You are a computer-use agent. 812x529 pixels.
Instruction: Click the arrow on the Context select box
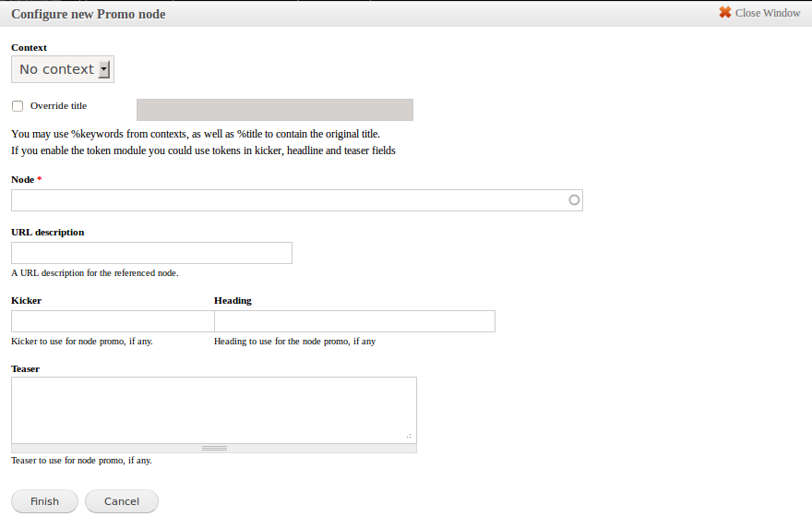tap(103, 69)
